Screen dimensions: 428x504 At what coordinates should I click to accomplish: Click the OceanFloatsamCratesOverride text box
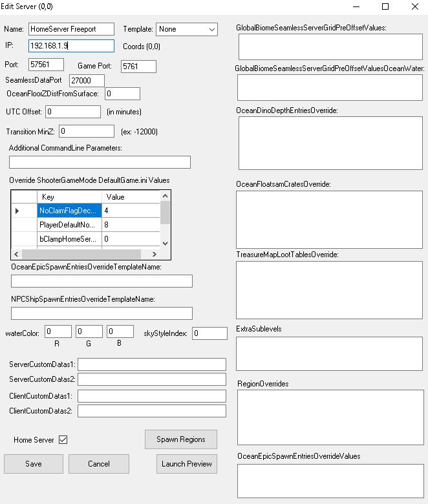329,220
